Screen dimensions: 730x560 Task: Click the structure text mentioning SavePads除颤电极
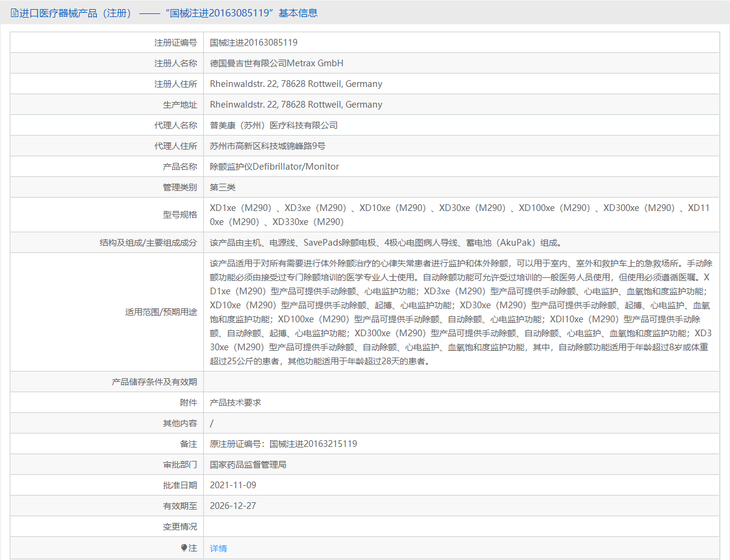point(386,243)
